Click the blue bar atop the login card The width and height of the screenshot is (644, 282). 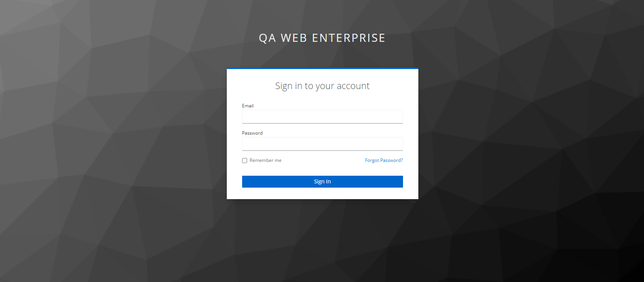pyautogui.click(x=322, y=68)
